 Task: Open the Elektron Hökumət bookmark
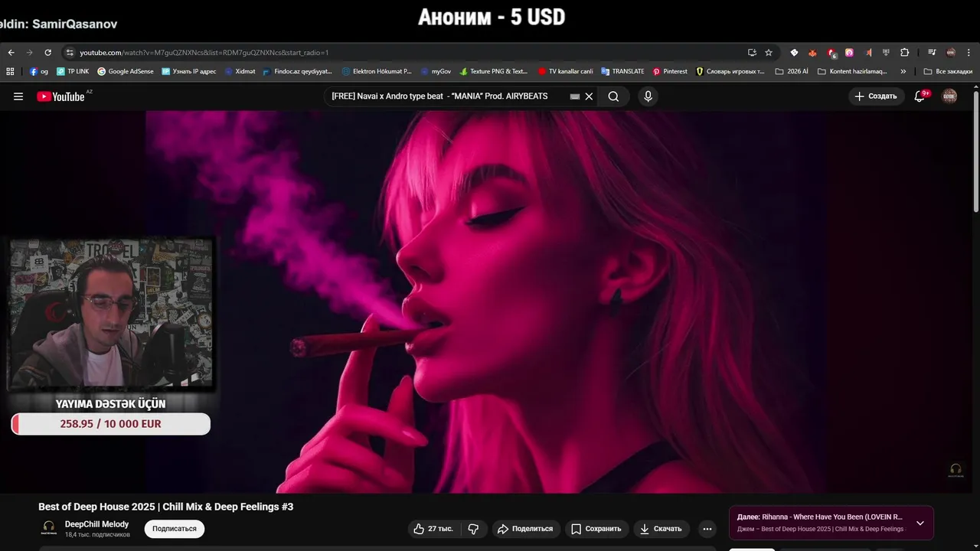377,71
